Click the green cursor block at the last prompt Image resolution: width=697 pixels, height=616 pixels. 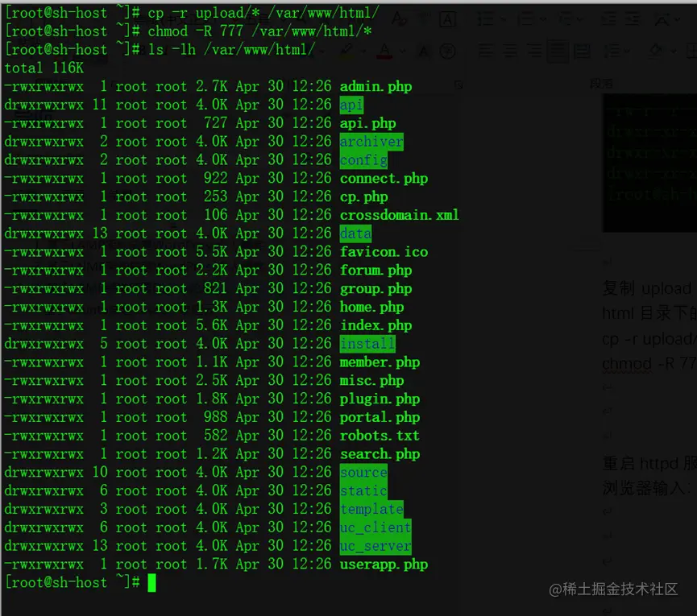[x=151, y=583]
